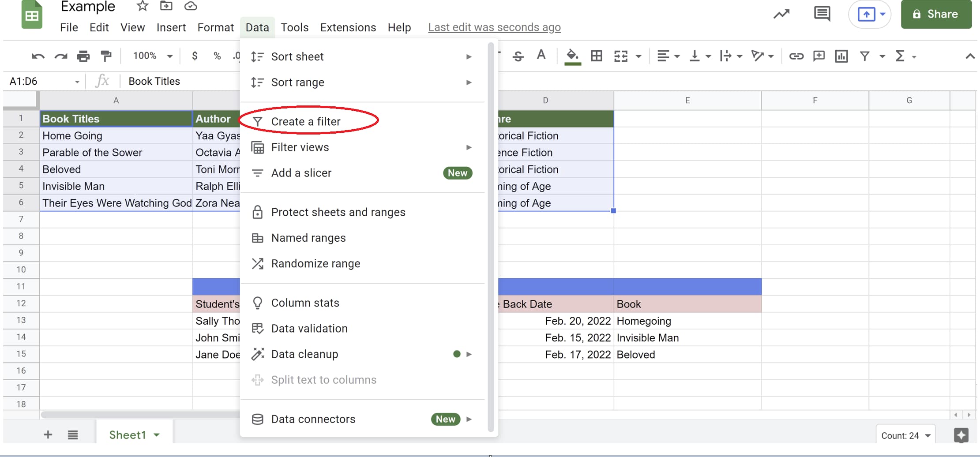
Task: Click the strikethrough formatting icon
Action: tap(518, 56)
